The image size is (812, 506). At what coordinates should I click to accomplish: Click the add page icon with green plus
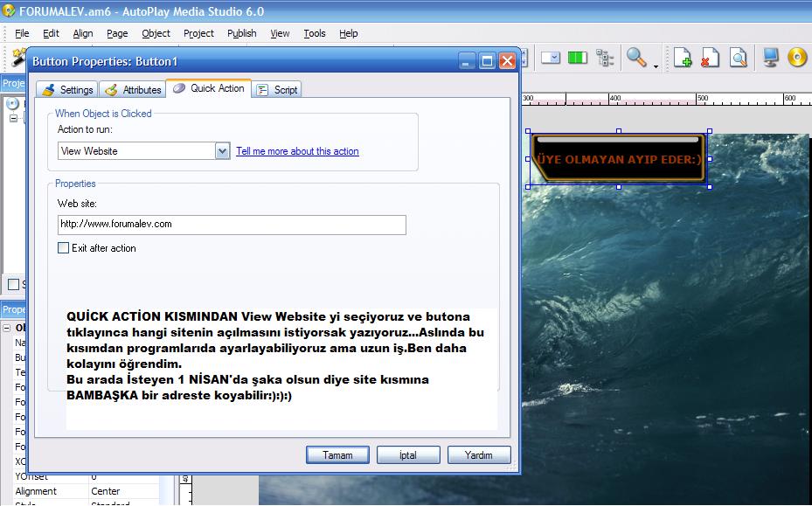click(x=683, y=58)
